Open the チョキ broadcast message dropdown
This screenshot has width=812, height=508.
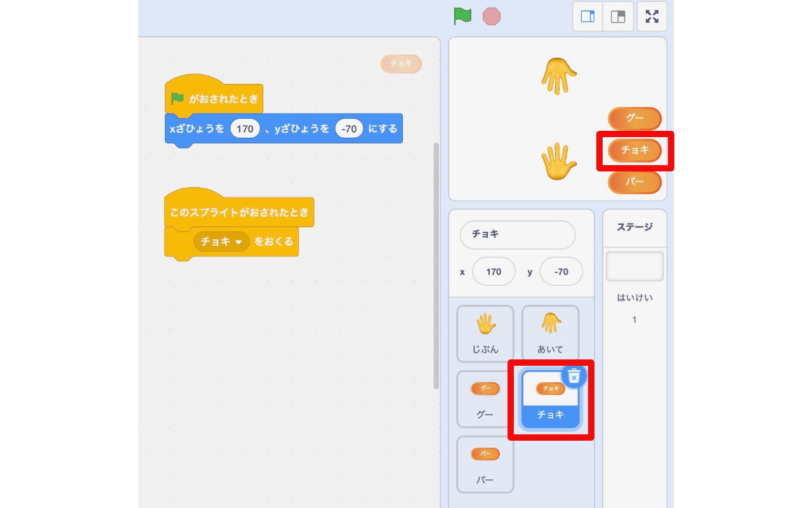pyautogui.click(x=222, y=241)
